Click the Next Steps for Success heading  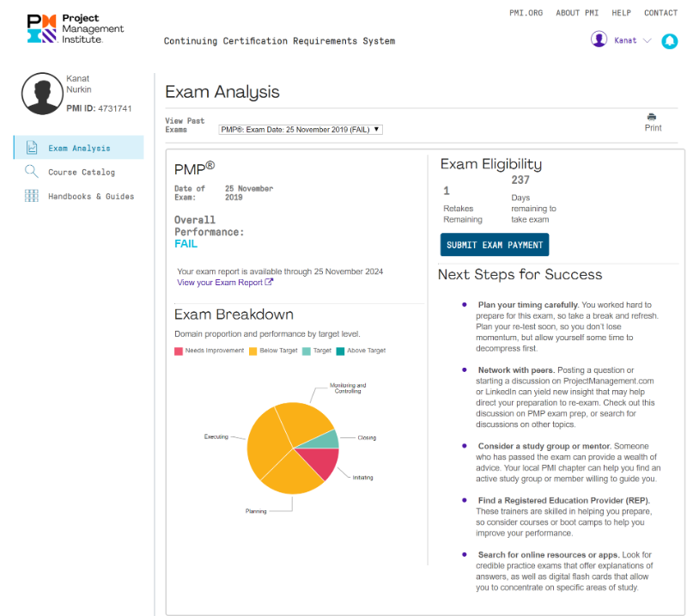(x=520, y=274)
